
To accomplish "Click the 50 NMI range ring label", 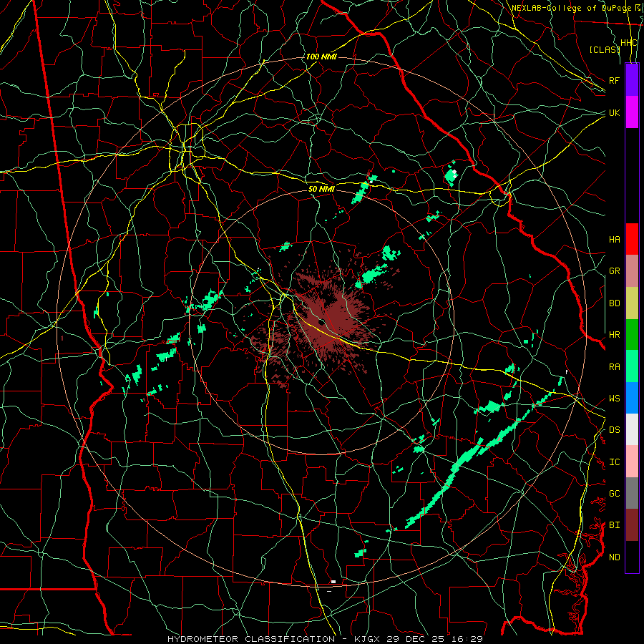I will pyautogui.click(x=321, y=189).
